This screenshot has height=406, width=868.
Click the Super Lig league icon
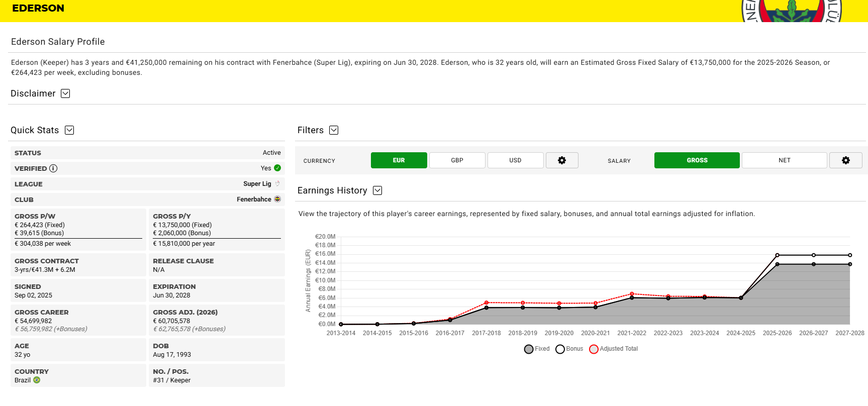[277, 184]
